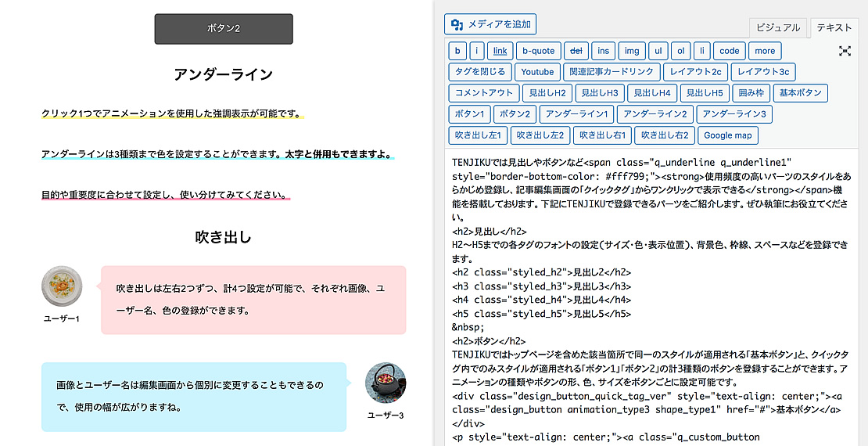This screenshot has height=446, width=868.
Task: Click the <h2>ボタン</h2> code line
Action: click(489, 340)
